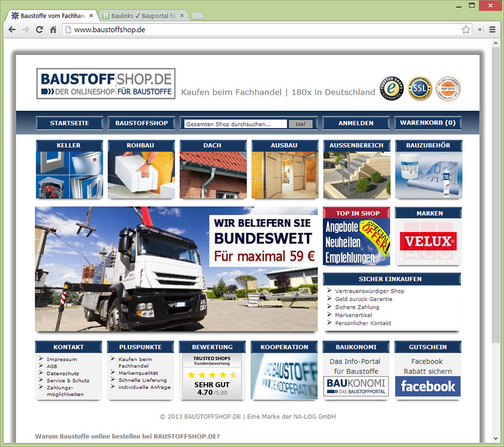Open the AUSSENBEREICH category tile
This screenshot has height=447, width=504.
(x=357, y=169)
